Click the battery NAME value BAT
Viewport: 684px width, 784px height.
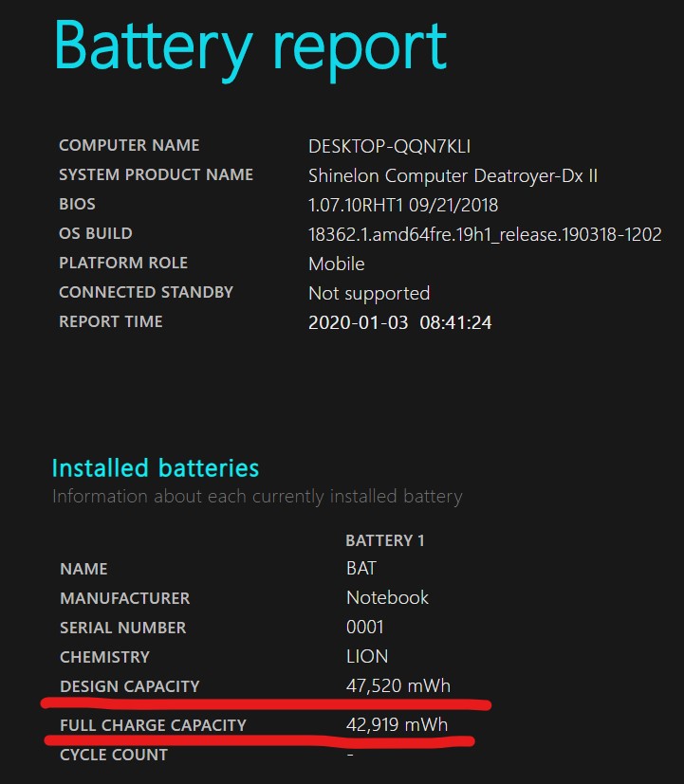pos(360,569)
